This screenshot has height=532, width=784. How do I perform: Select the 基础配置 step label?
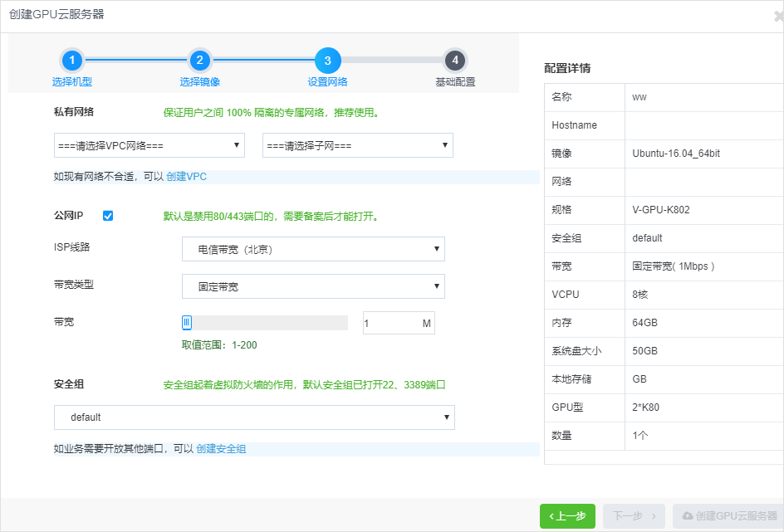(455, 82)
